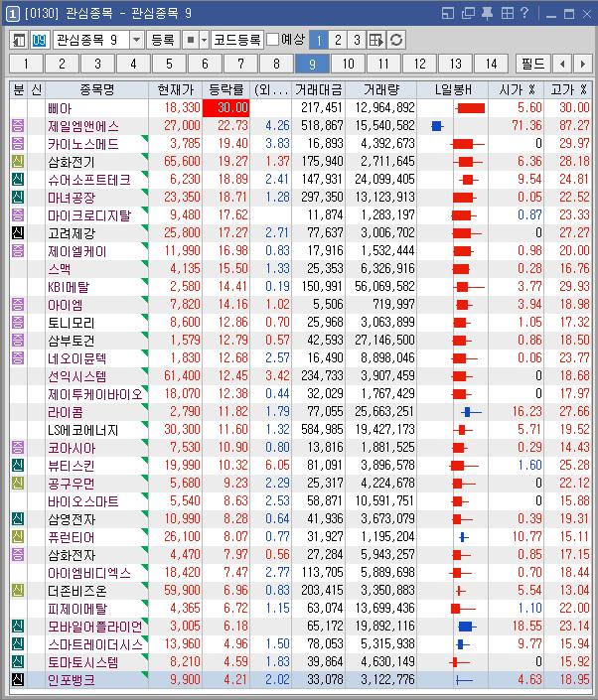598x700 pixels.
Task: Open the column layout export icon
Action: (376, 40)
